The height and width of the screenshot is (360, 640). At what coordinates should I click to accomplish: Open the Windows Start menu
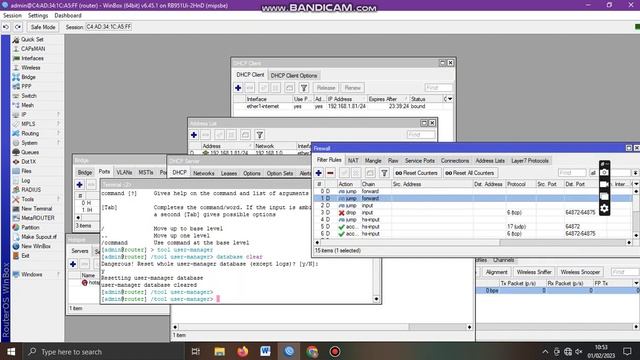point(11,351)
